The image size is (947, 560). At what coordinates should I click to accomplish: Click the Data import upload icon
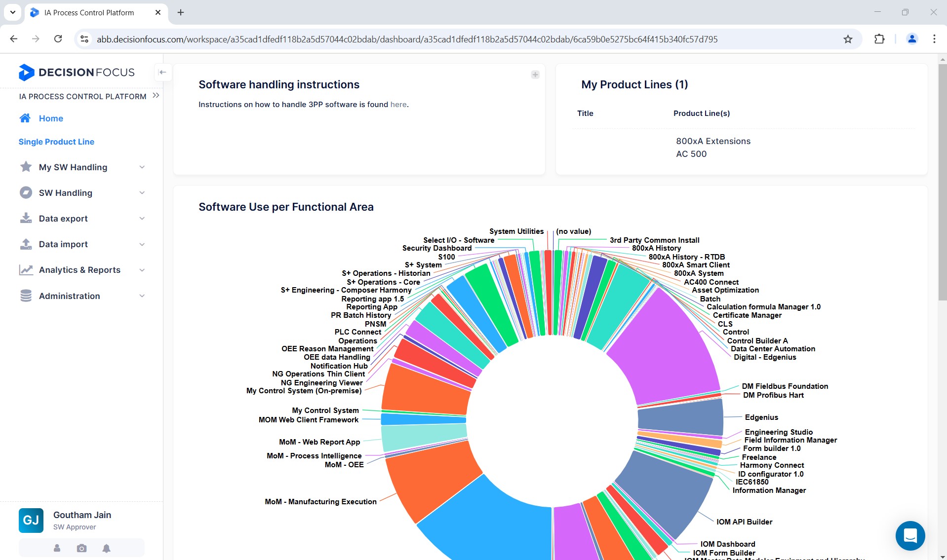coord(26,244)
